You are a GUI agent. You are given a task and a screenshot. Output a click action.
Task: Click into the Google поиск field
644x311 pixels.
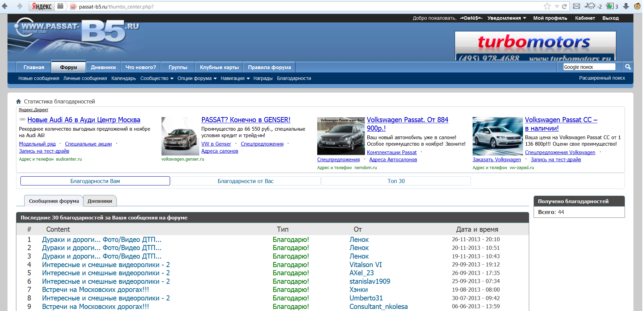coord(589,67)
